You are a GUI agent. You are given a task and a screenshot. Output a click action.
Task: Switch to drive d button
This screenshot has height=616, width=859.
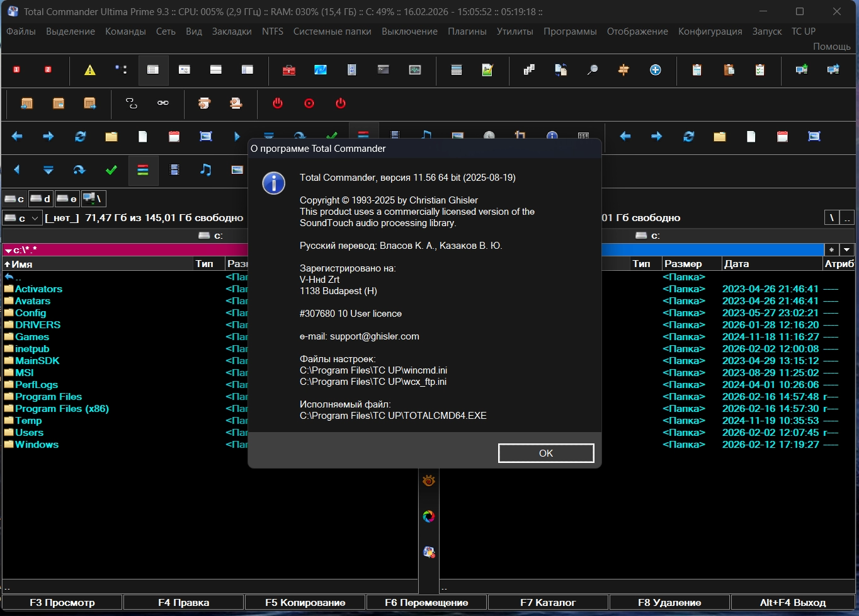click(x=41, y=199)
